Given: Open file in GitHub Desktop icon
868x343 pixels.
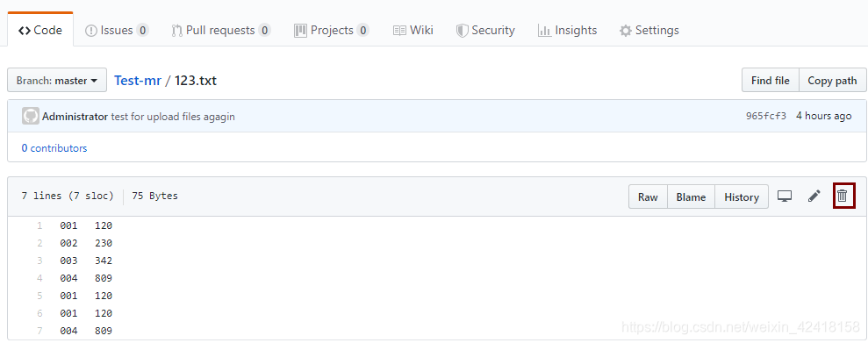Looking at the screenshot, I should click(785, 197).
